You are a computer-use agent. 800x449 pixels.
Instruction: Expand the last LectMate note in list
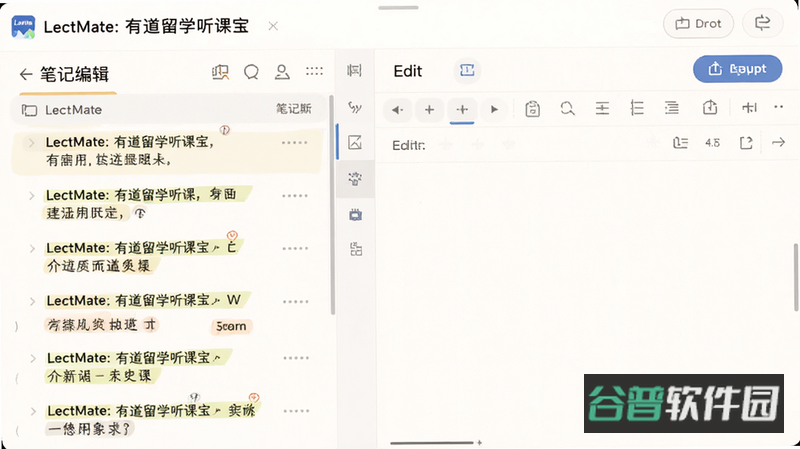pyautogui.click(x=33, y=412)
